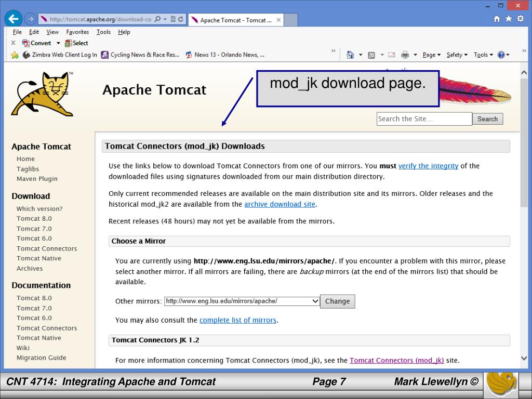532x399 pixels.
Task: Expand the Print dropdown arrow
Action: [x=415, y=55]
